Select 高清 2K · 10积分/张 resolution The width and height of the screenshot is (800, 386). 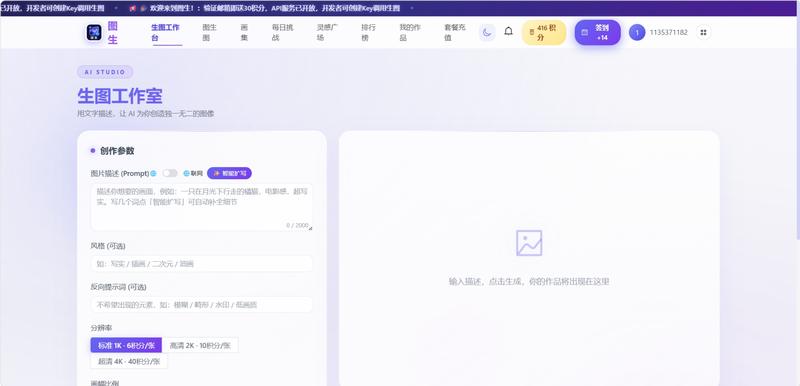(x=200, y=345)
